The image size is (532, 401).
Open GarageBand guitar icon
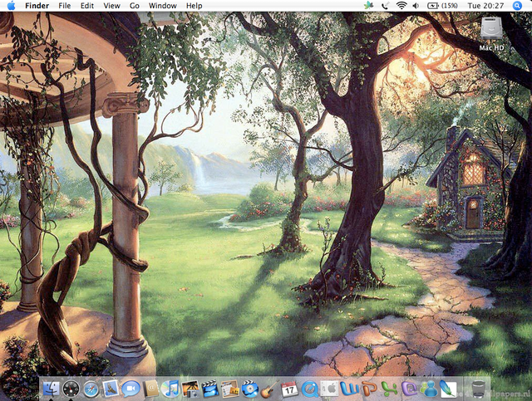(x=269, y=389)
